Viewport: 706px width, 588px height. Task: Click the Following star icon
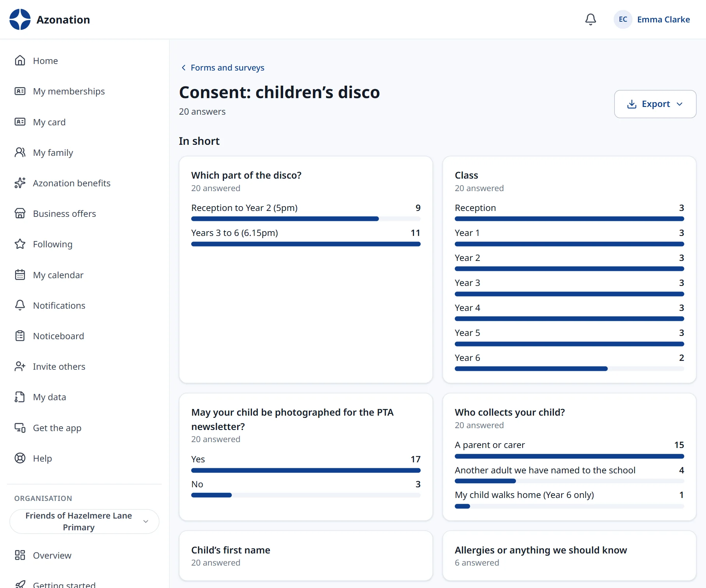(x=20, y=244)
